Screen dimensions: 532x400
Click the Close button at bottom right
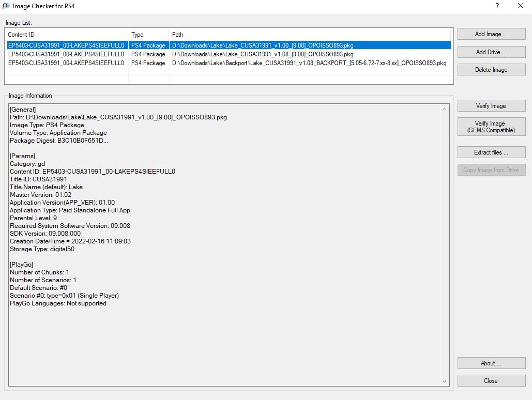[491, 381]
